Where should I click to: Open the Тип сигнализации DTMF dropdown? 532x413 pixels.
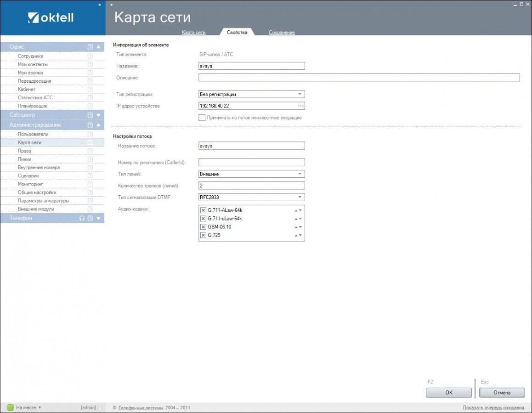tap(300, 197)
